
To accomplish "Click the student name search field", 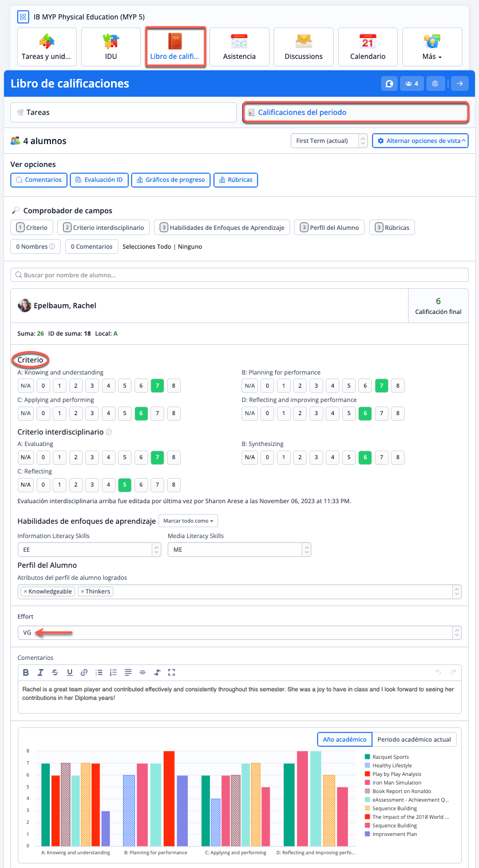I will (x=239, y=275).
